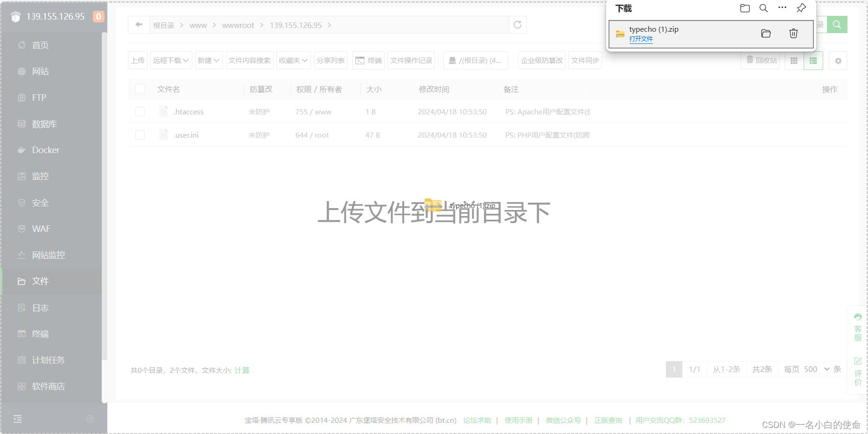The height and width of the screenshot is (434, 868).
Task: Check the .user.ini file checkbox
Action: [140, 135]
